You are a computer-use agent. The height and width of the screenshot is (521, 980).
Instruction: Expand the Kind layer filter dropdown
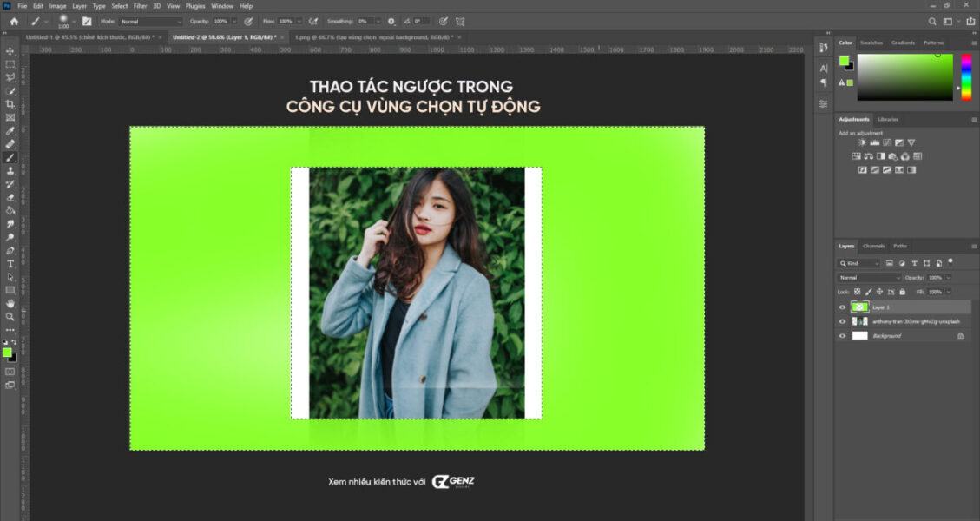click(x=859, y=263)
